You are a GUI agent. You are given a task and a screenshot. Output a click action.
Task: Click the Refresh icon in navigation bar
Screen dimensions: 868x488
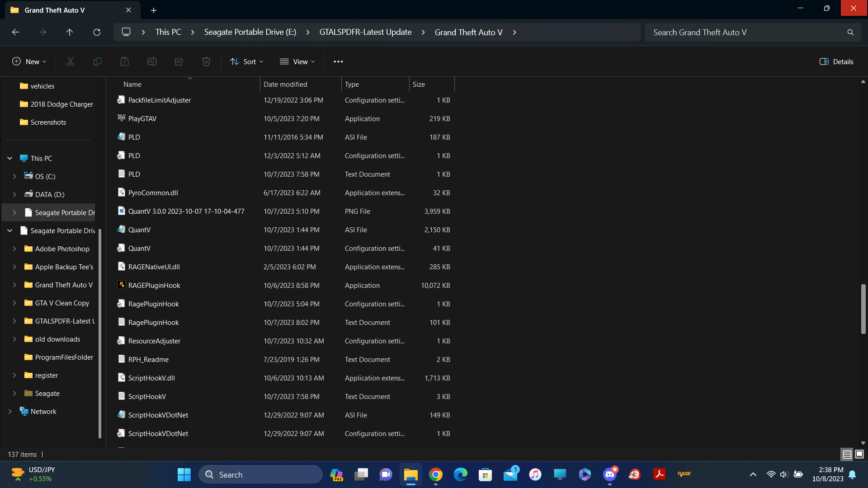tap(97, 32)
